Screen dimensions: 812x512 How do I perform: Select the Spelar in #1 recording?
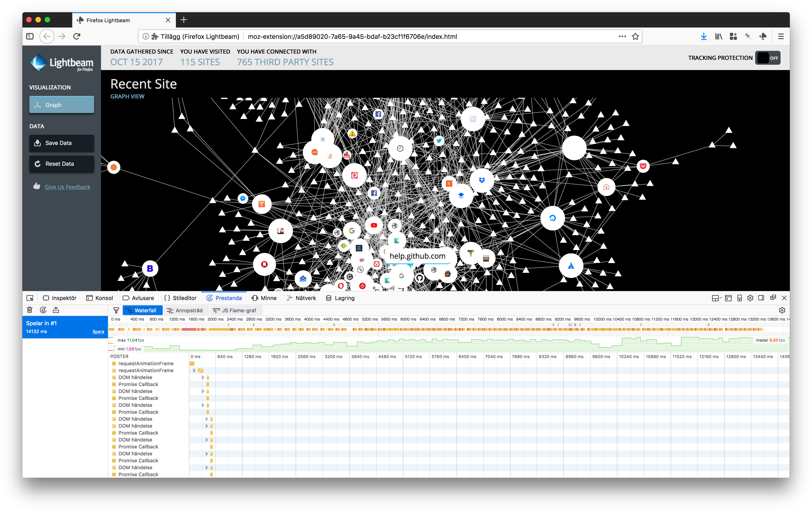coord(65,327)
